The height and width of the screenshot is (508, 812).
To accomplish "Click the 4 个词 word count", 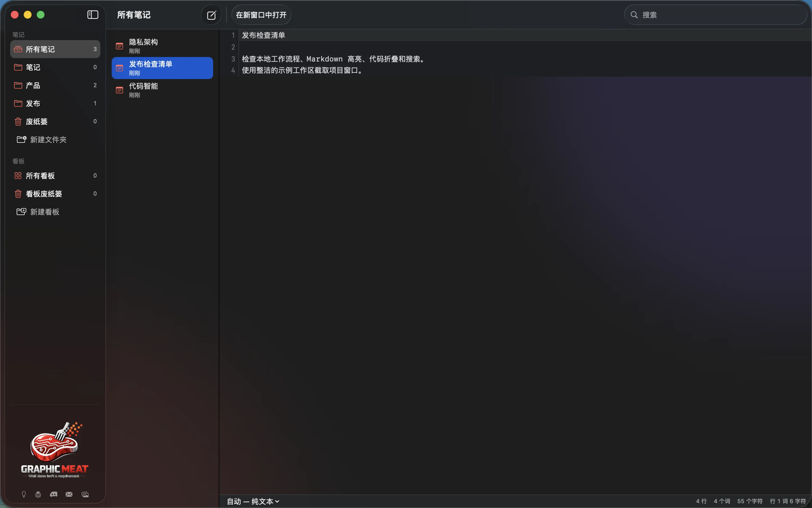I will [x=722, y=501].
